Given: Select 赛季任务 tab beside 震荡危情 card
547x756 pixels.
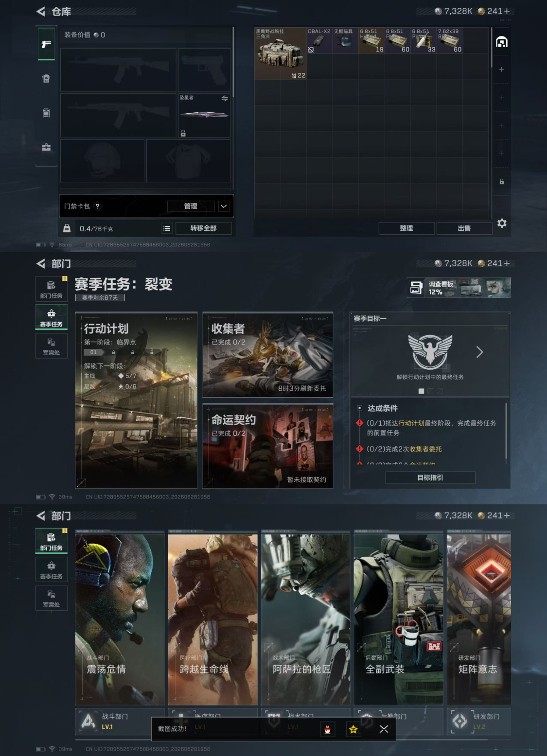Looking at the screenshot, I should [51, 569].
